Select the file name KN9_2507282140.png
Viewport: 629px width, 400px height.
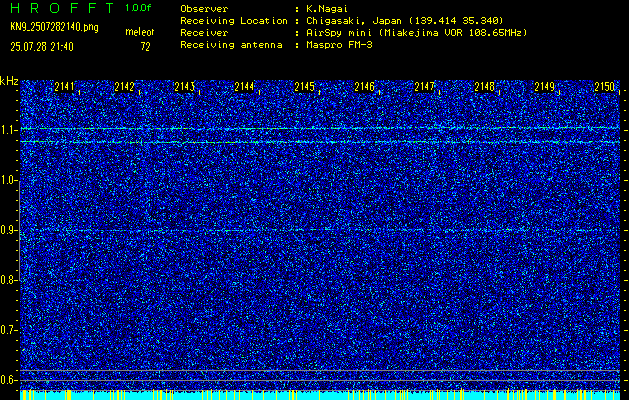tap(54, 27)
